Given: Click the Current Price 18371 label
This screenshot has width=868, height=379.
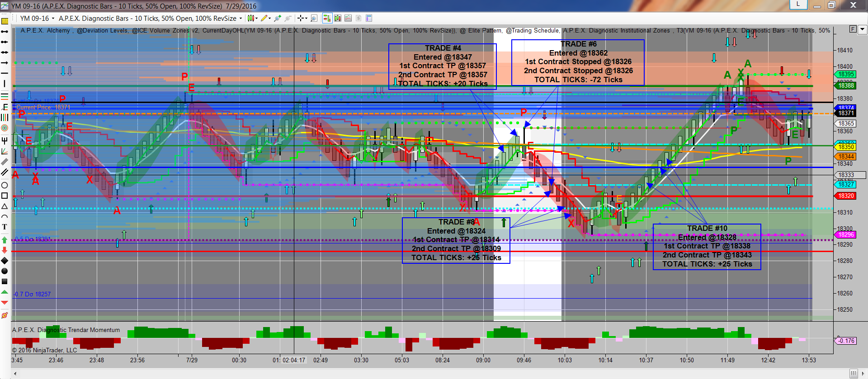Looking at the screenshot, I should click(43, 108).
